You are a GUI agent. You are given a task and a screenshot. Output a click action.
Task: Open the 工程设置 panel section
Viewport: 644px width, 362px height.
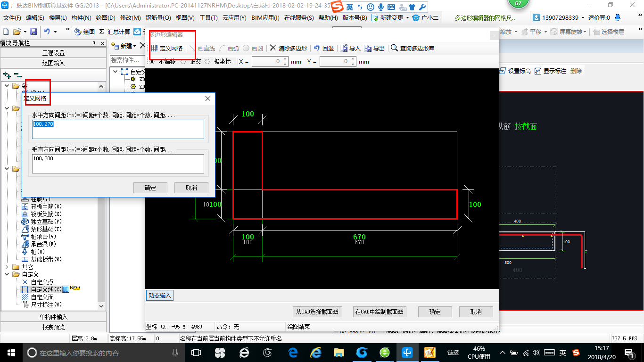pyautogui.click(x=53, y=53)
